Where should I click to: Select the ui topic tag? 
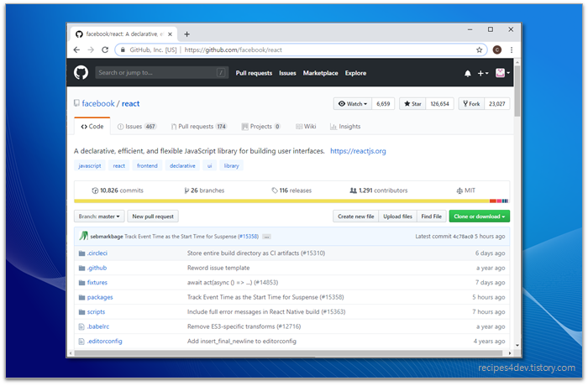coord(210,165)
